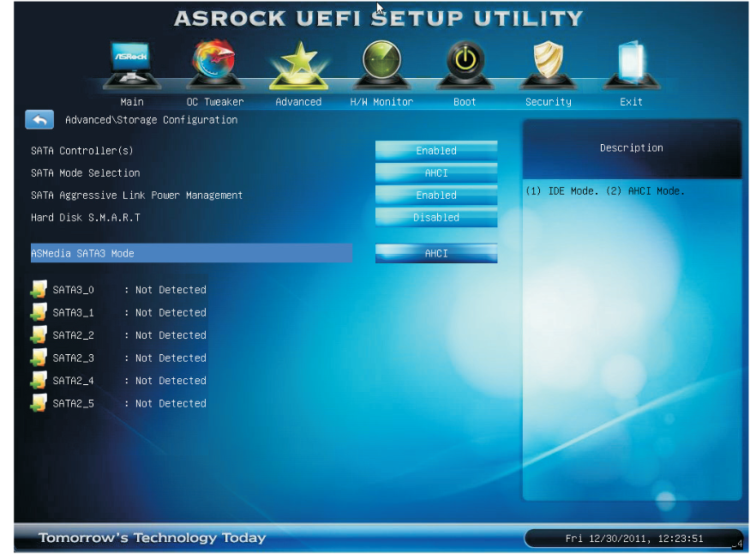Viewport: 756px width, 554px height.
Task: Open ASMedia SATA3 Mode AHCI dropdown
Action: click(x=436, y=253)
